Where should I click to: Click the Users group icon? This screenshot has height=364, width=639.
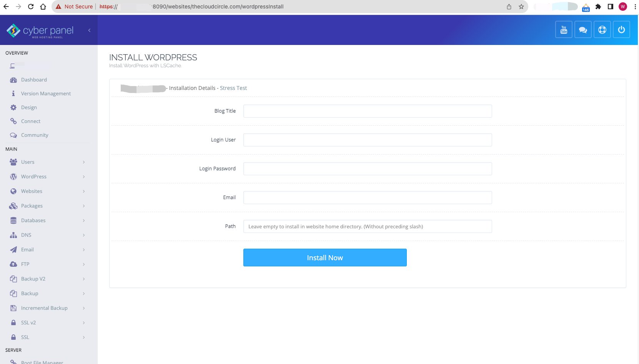pyautogui.click(x=13, y=162)
